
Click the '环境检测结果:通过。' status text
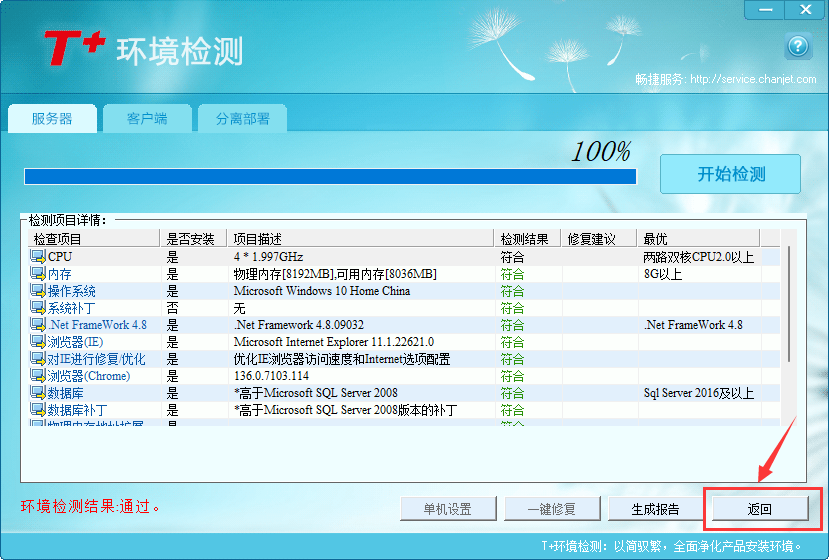(90, 507)
